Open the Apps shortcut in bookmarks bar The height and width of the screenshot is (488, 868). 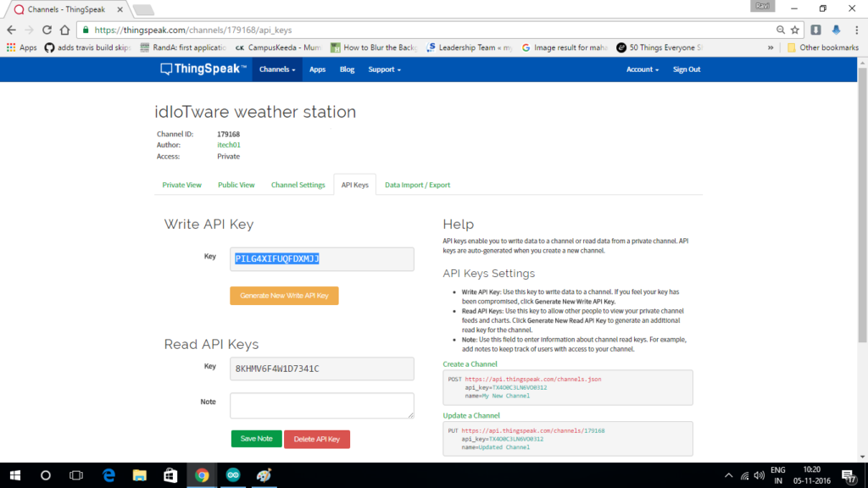(21, 47)
